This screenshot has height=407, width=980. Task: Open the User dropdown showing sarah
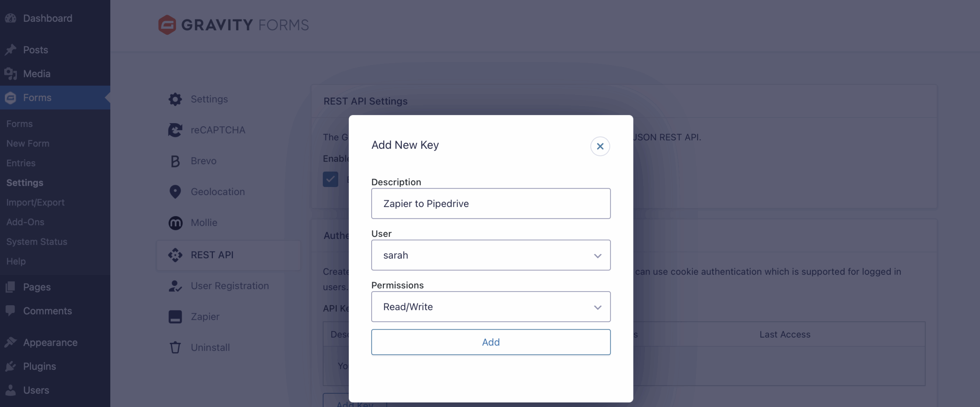tap(490, 255)
